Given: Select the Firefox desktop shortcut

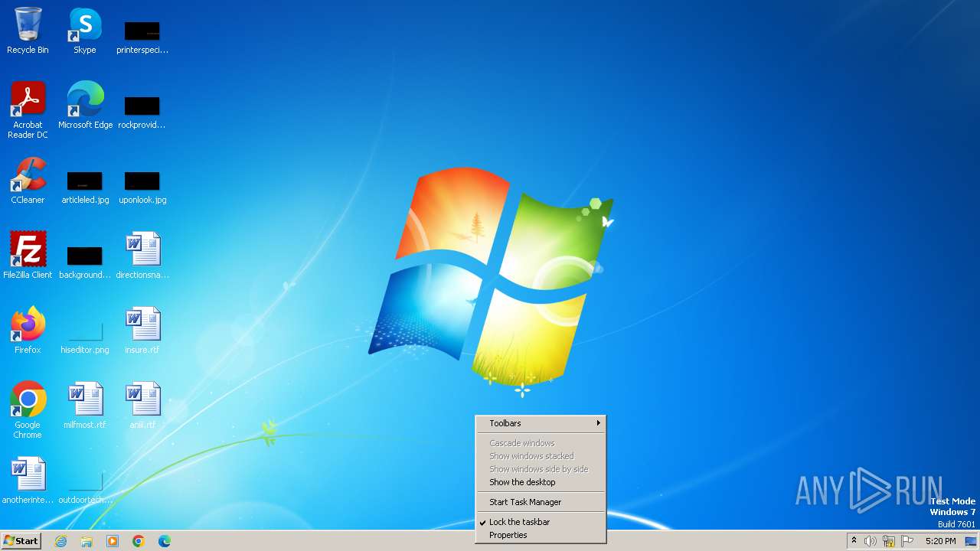Looking at the screenshot, I should tap(28, 331).
